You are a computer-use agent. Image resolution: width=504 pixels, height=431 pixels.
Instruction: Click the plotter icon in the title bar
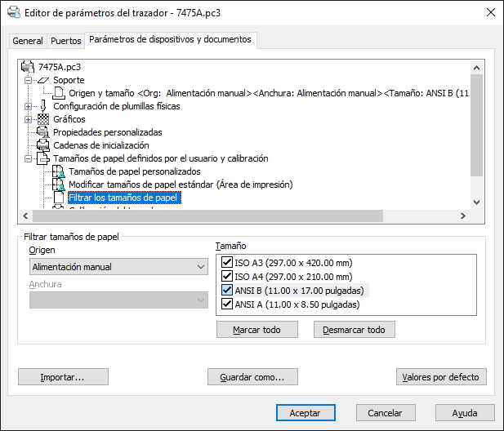(14, 12)
